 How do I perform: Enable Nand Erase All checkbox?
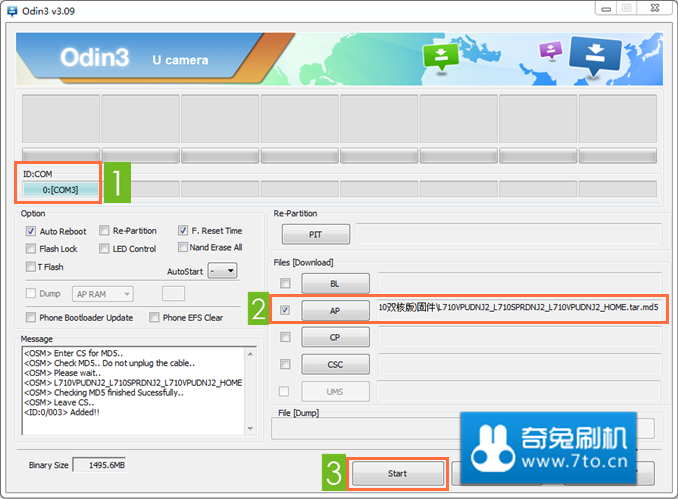[x=183, y=247]
